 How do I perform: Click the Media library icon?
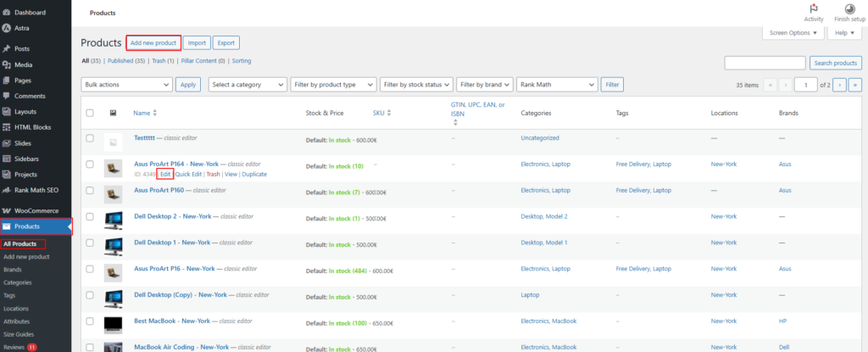(x=7, y=64)
